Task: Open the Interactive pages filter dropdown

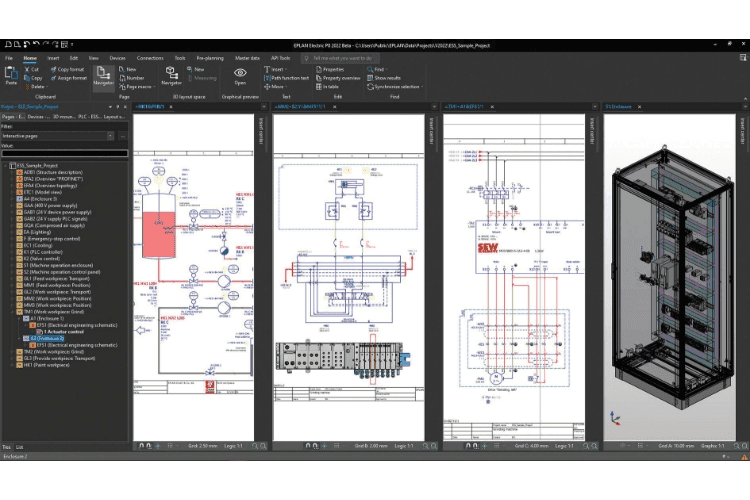Action: tap(110, 136)
